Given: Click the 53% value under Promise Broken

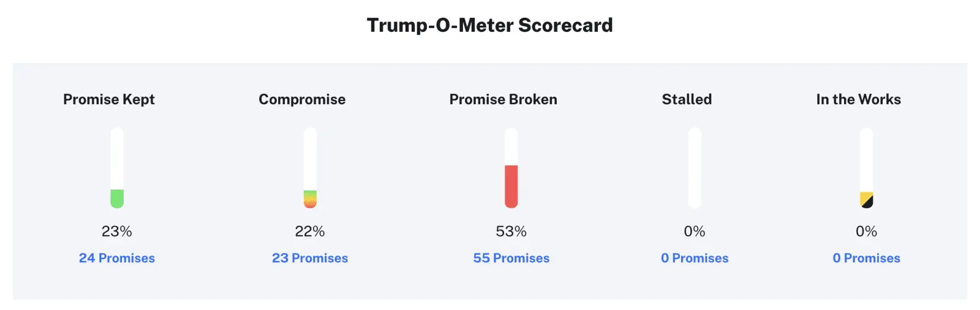Looking at the screenshot, I should pyautogui.click(x=511, y=231).
